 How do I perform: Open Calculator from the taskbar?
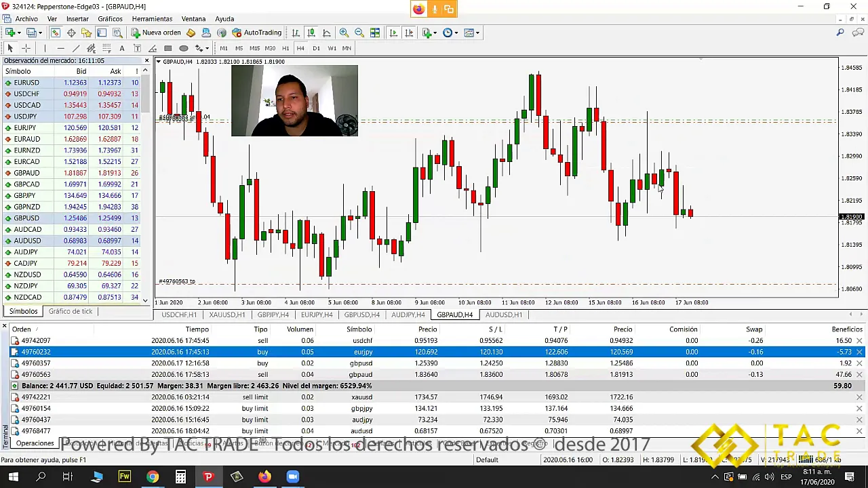180,477
